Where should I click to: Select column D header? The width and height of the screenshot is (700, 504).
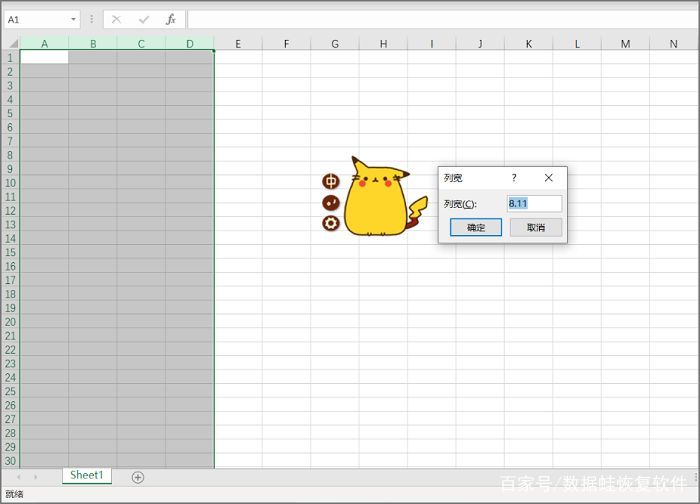click(190, 43)
